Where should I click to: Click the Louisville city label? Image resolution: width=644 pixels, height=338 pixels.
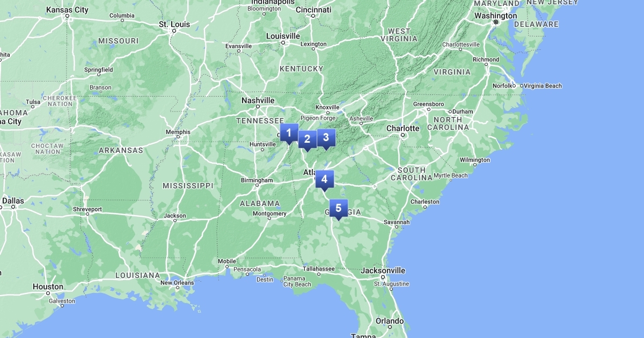click(283, 36)
